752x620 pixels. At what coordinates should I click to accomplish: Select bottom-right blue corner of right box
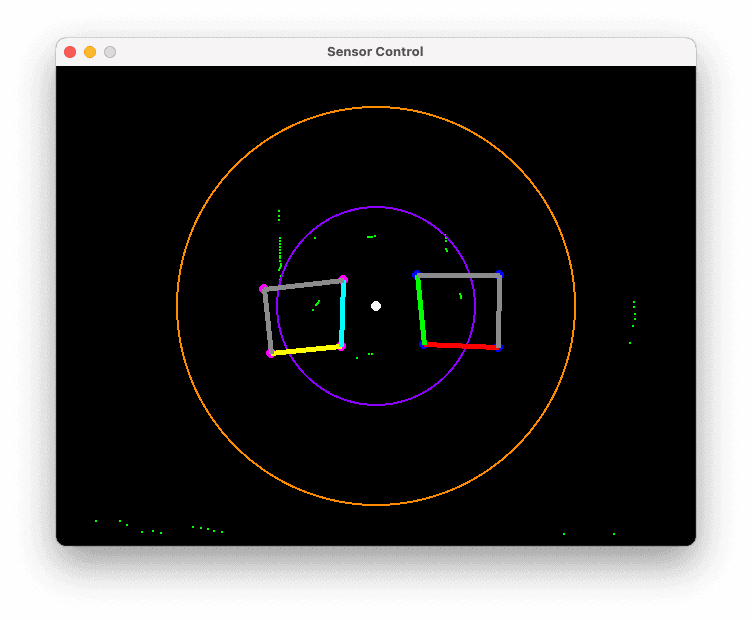pyautogui.click(x=498, y=348)
